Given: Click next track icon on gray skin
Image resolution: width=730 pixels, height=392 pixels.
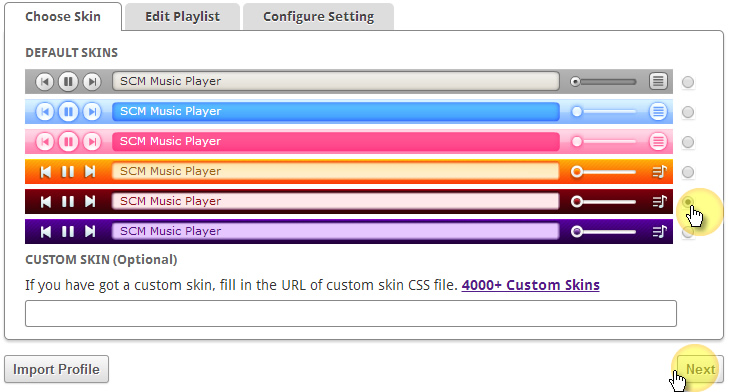Looking at the screenshot, I should (92, 82).
